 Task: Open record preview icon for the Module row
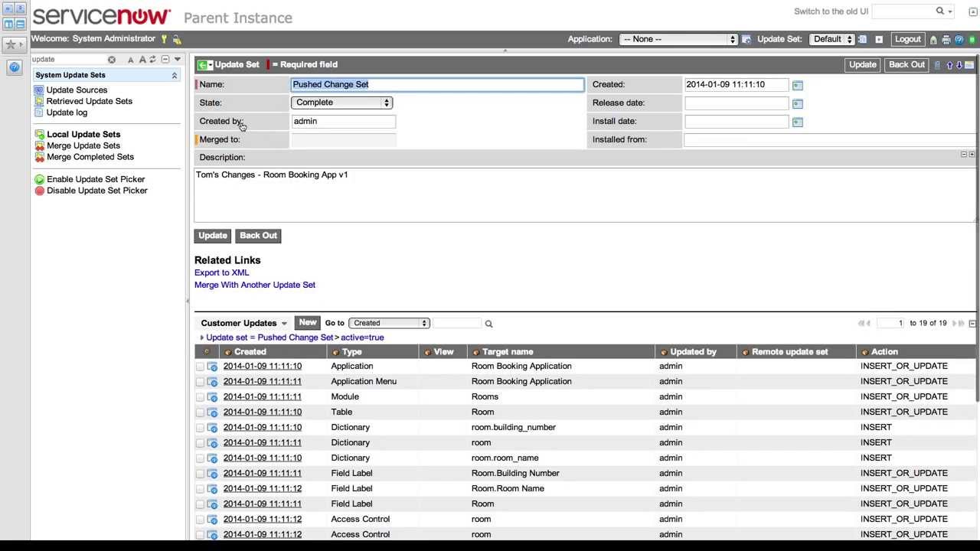(213, 397)
